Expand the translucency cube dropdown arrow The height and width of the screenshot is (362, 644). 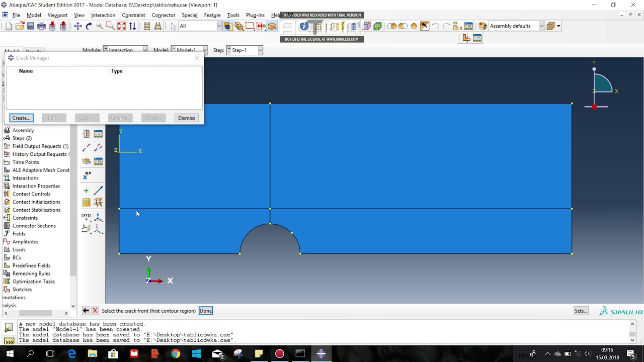click(558, 26)
